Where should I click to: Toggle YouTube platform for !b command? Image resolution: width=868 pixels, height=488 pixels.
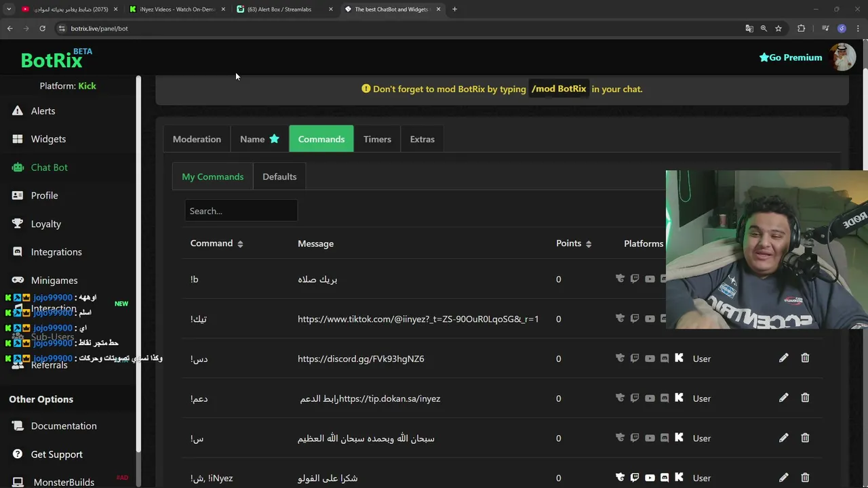650,279
